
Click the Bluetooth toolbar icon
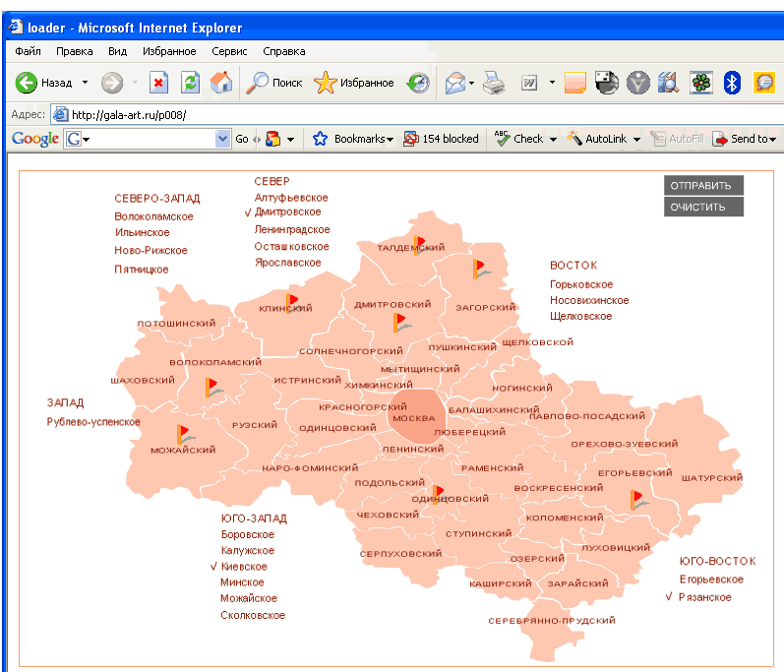[731, 84]
